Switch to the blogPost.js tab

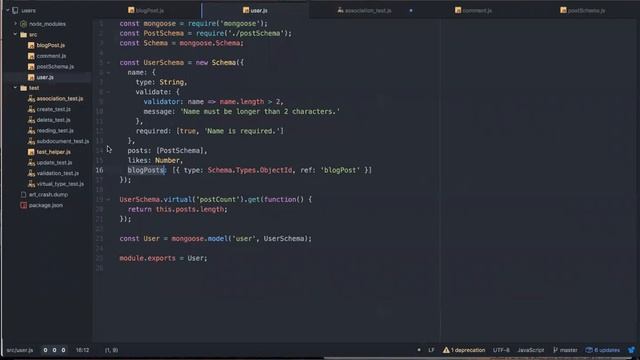[x=146, y=11]
